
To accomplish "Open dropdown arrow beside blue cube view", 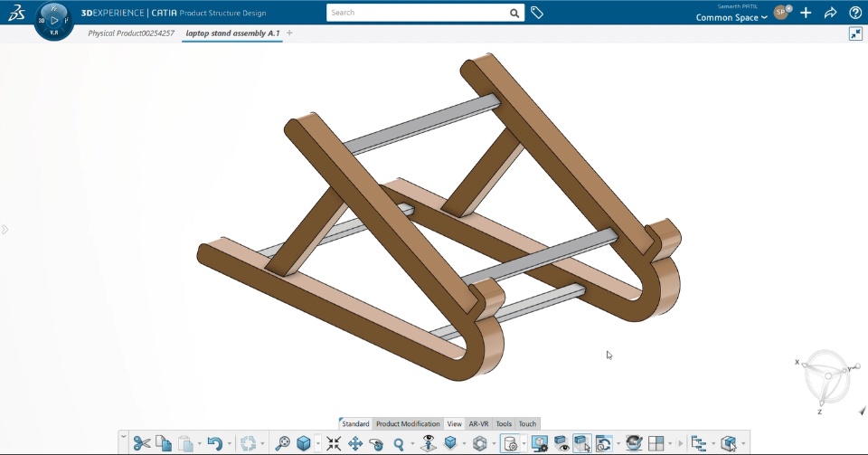I will coord(317,443).
